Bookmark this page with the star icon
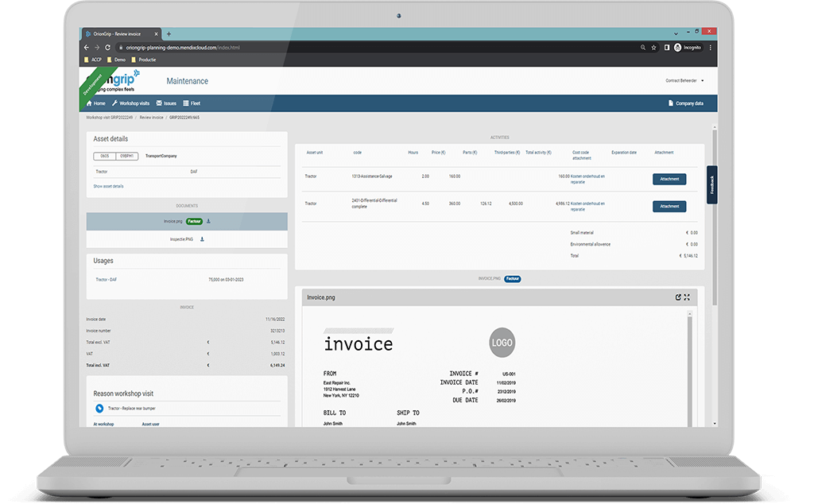 (x=654, y=47)
